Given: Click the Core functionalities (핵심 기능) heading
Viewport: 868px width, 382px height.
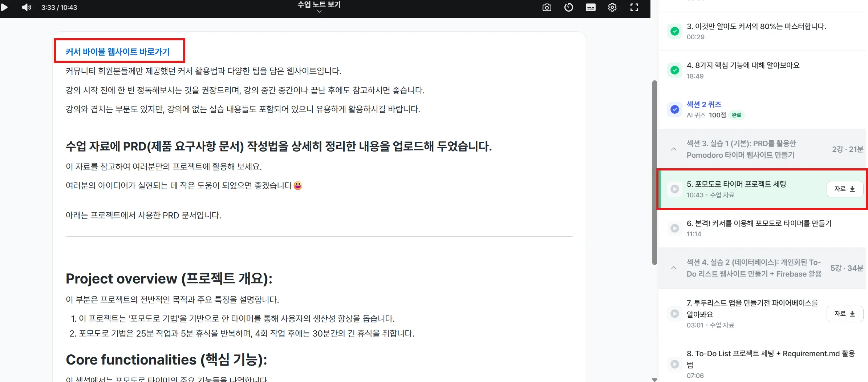Looking at the screenshot, I should tap(166, 360).
